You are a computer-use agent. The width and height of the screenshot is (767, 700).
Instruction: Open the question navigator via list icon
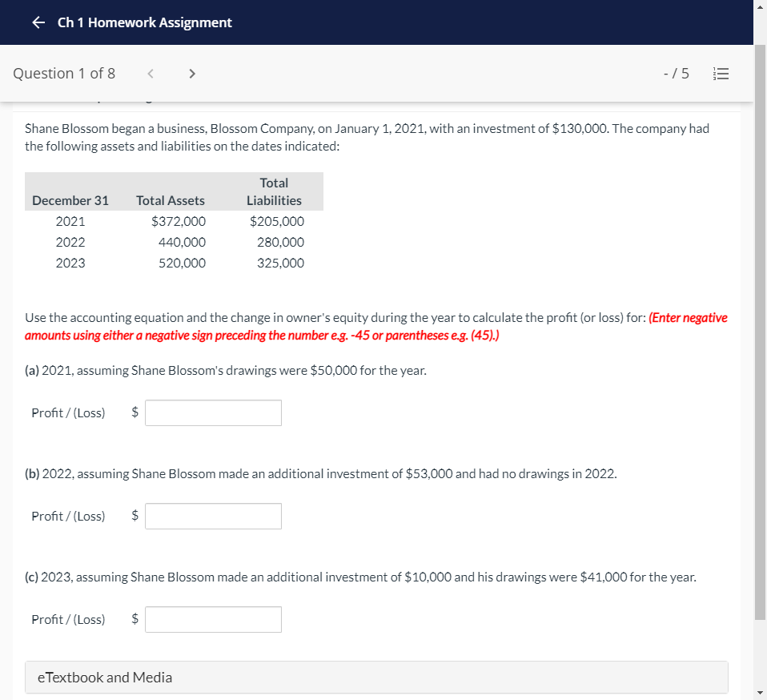click(x=721, y=73)
